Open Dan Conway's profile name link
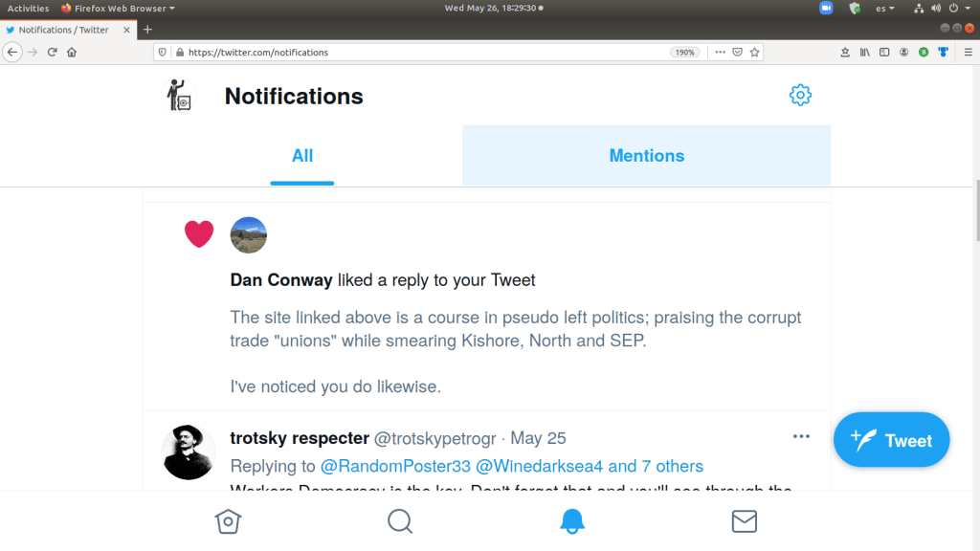The image size is (980, 551). pos(281,280)
